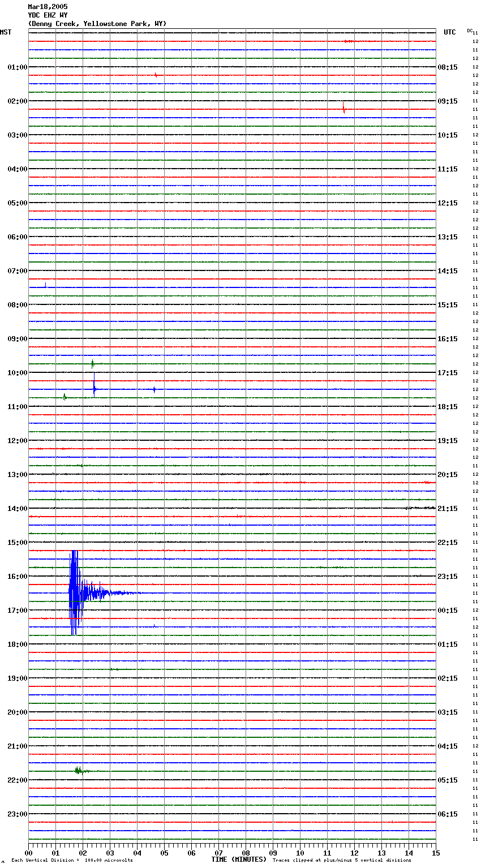Screen dimensions: 481x868
Task: Select the 19:00 MST time label
Action: pyautogui.click(x=18, y=678)
